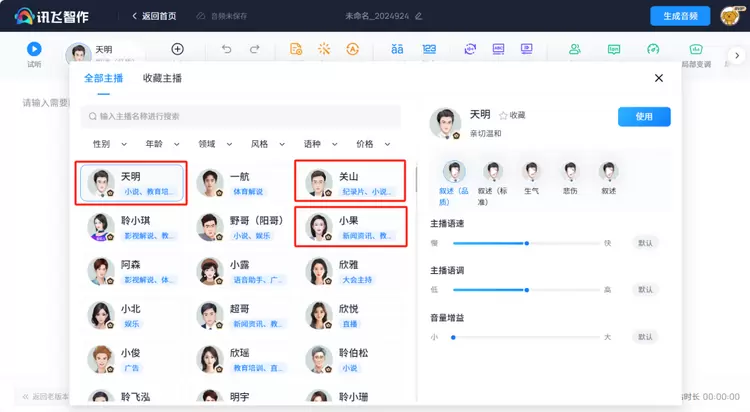The width and height of the screenshot is (750, 412).
Task: Click the 试听 play button
Action: (34, 48)
